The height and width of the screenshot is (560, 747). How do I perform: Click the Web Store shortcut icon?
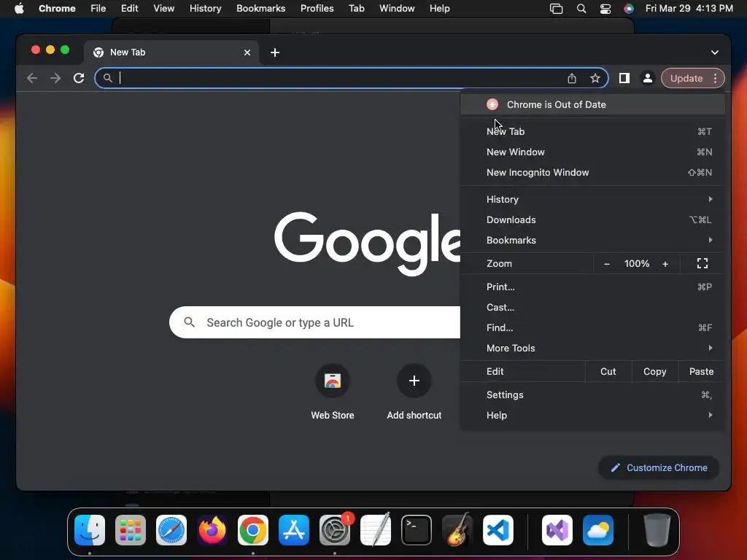[333, 381]
